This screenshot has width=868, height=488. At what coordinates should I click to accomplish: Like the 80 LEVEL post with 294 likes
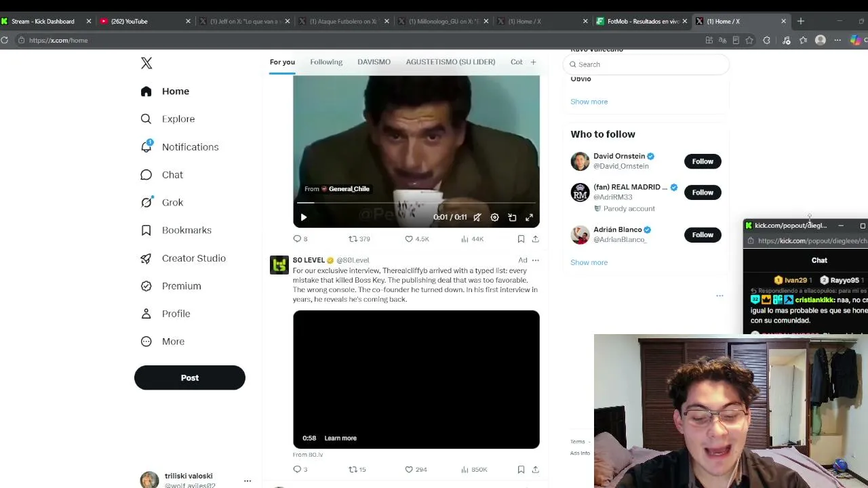tap(415, 469)
